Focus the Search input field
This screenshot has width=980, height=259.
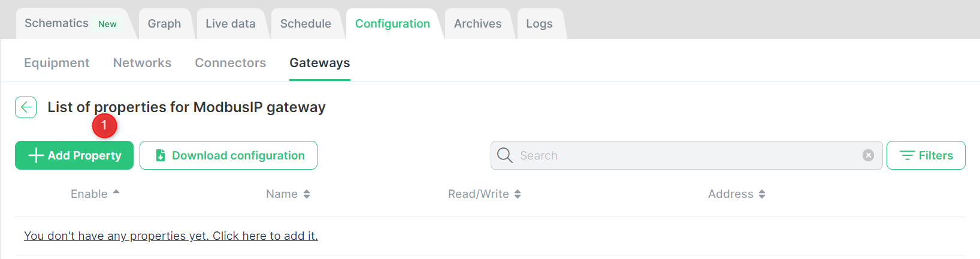pyautogui.click(x=686, y=155)
